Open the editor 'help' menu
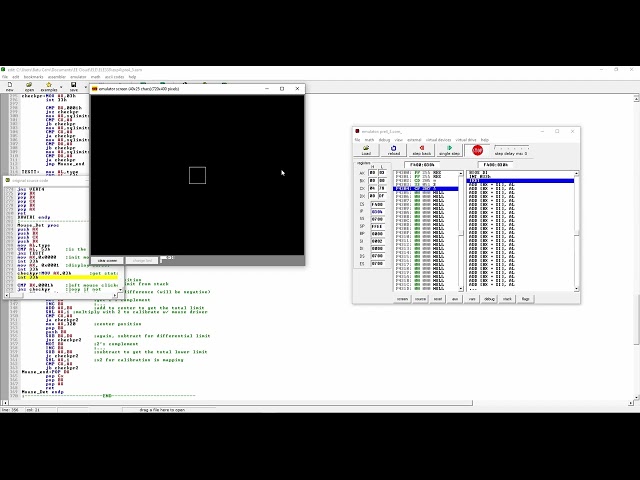Image resolution: width=640 pixels, height=480 pixels. coord(132,77)
